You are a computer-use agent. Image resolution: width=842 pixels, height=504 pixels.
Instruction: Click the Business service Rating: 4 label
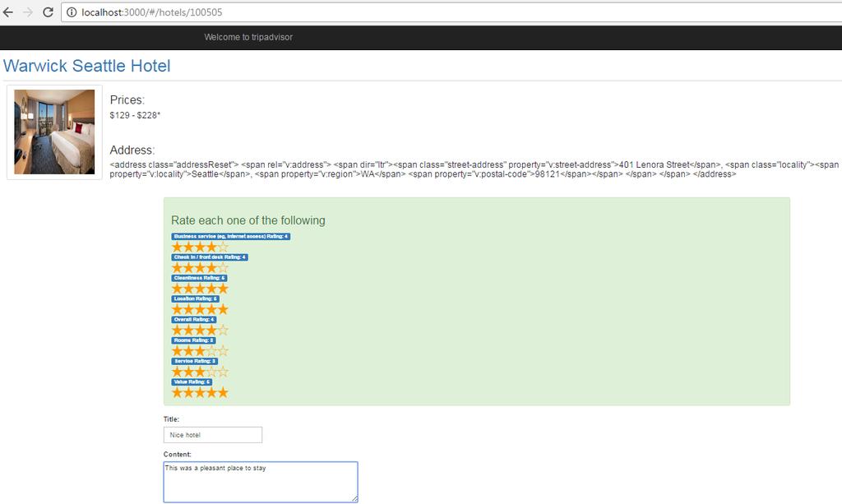point(231,236)
